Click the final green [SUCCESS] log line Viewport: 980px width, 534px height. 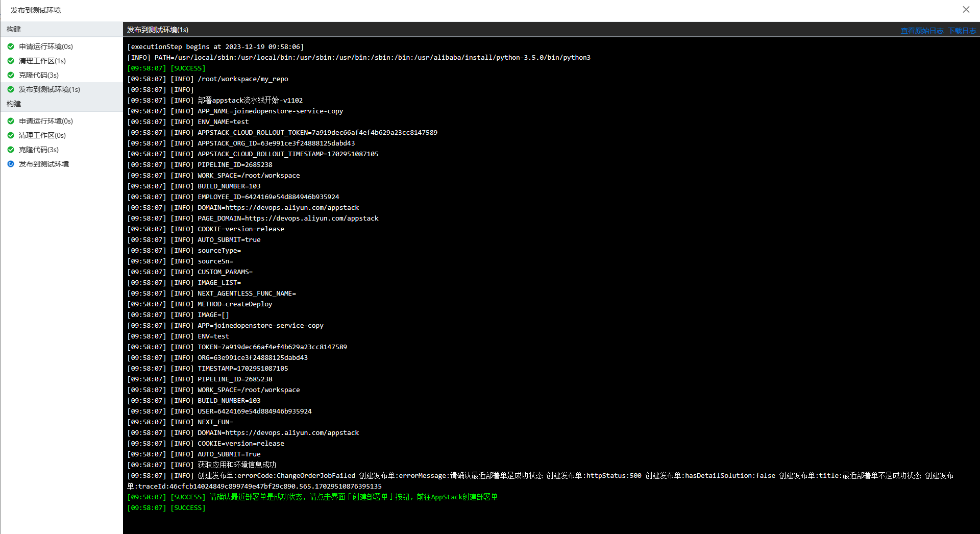[166, 507]
